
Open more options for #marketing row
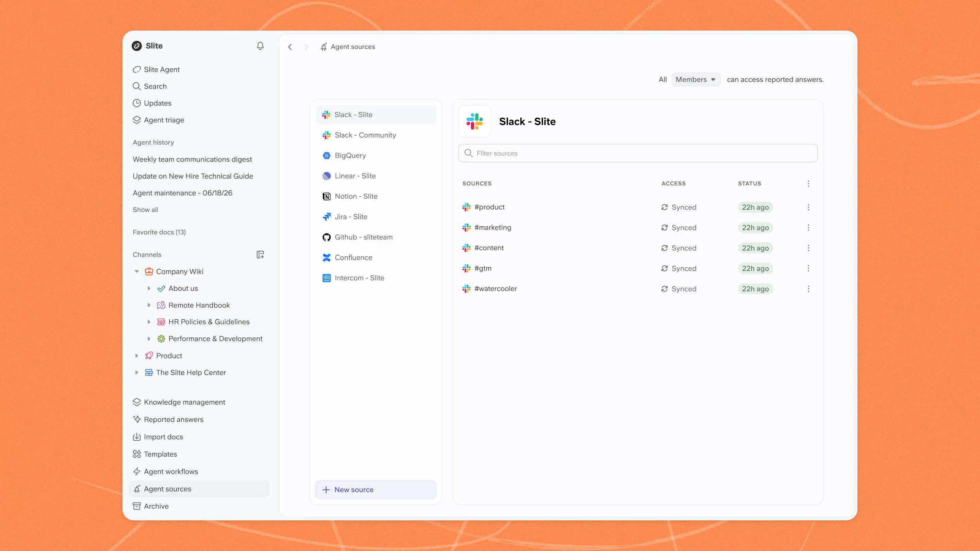(808, 228)
